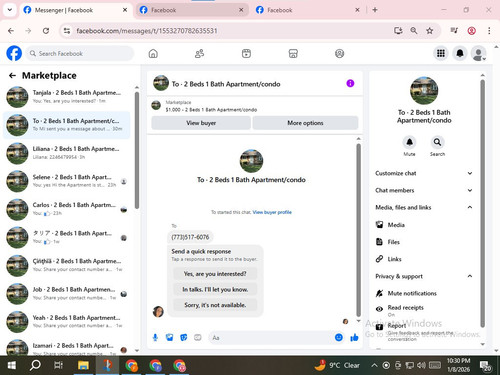Click the voice clip microphone icon
This screenshot has height=375, width=500.
[155, 338]
